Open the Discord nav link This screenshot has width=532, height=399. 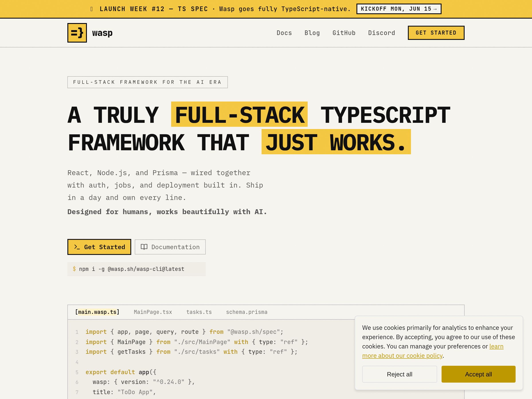coord(381,33)
